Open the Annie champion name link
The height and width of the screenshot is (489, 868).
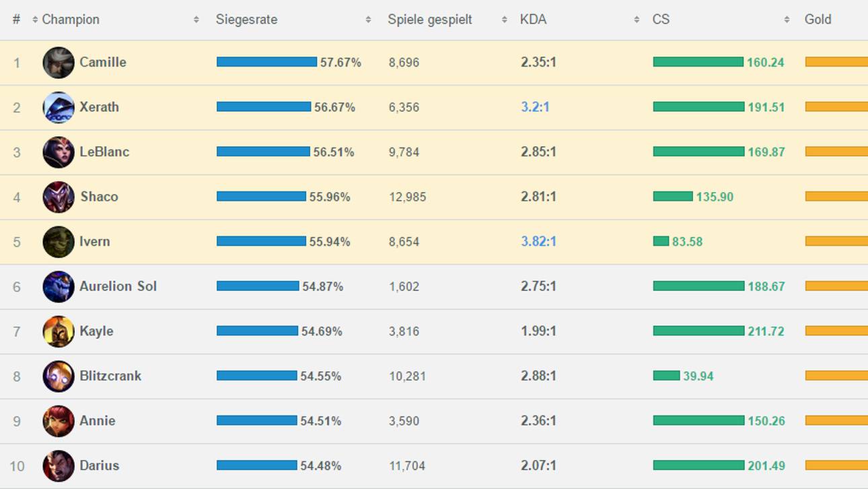point(97,421)
